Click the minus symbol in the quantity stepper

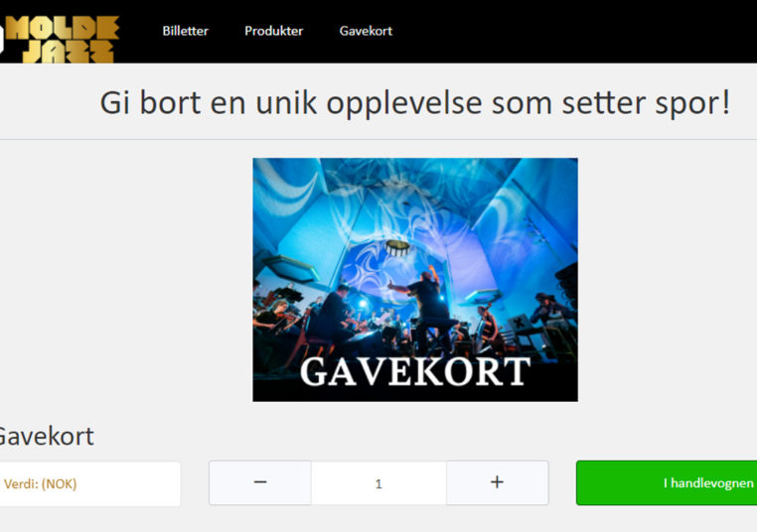click(260, 481)
